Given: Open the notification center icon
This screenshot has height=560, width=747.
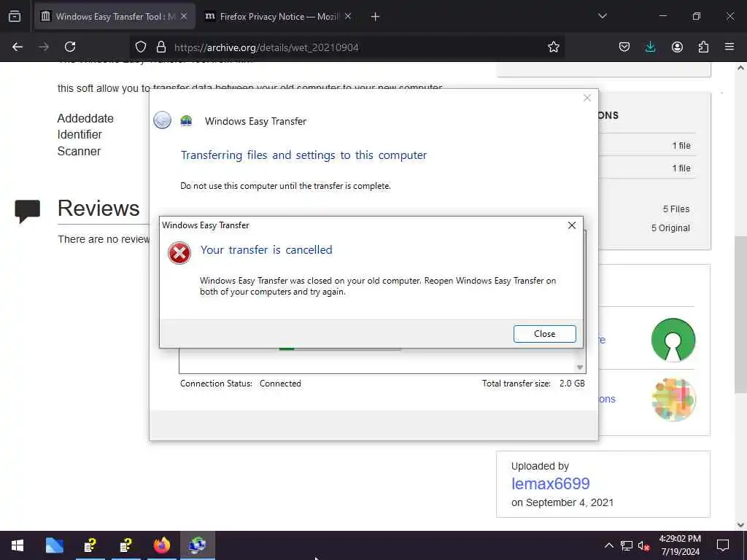Looking at the screenshot, I should point(723,545).
